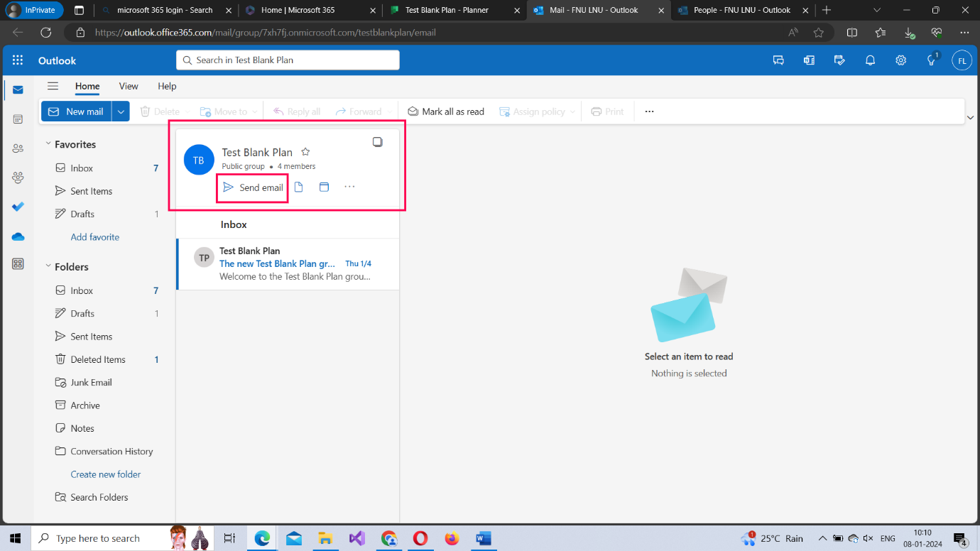980x551 pixels.
Task: Click the Search in Test Blank Plan box
Action: pyautogui.click(x=288, y=60)
